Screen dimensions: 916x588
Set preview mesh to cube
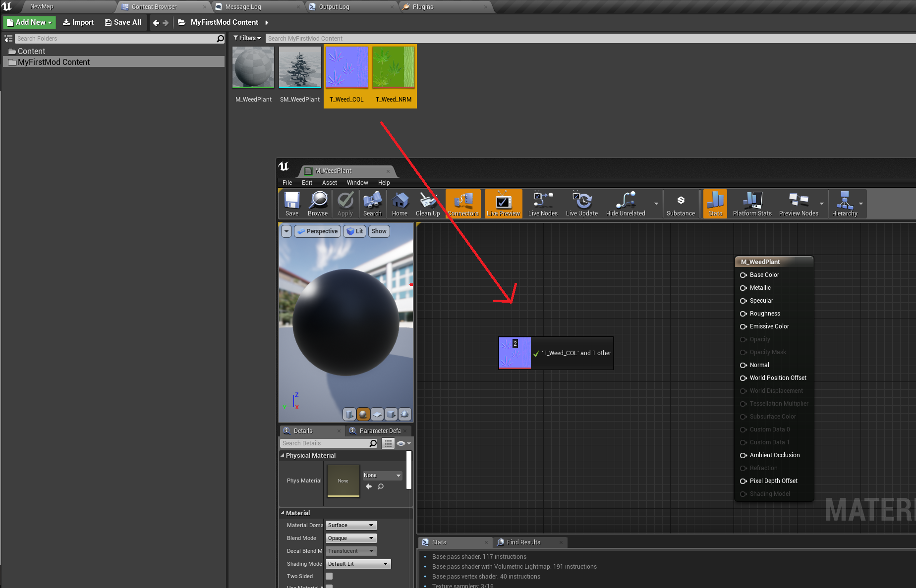[x=391, y=414]
